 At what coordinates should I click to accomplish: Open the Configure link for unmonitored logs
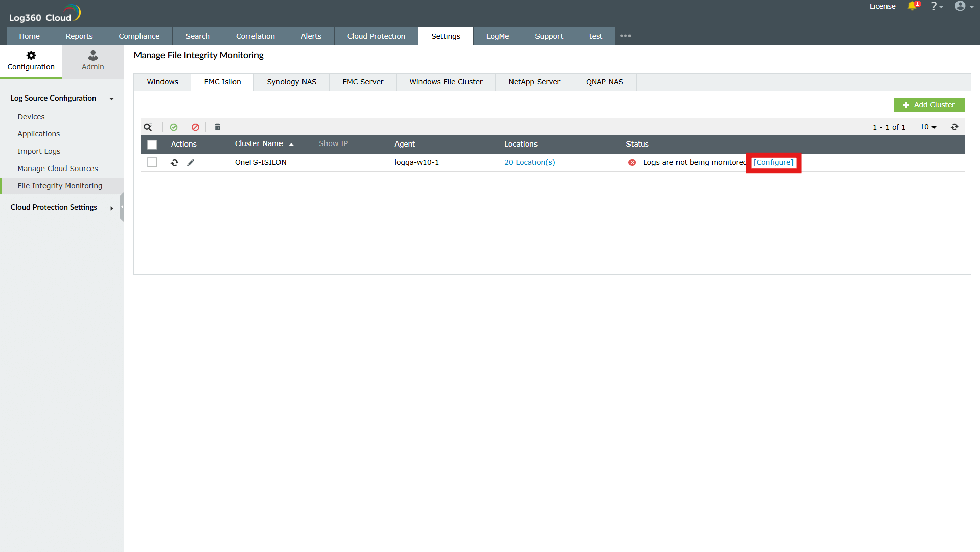tap(773, 162)
